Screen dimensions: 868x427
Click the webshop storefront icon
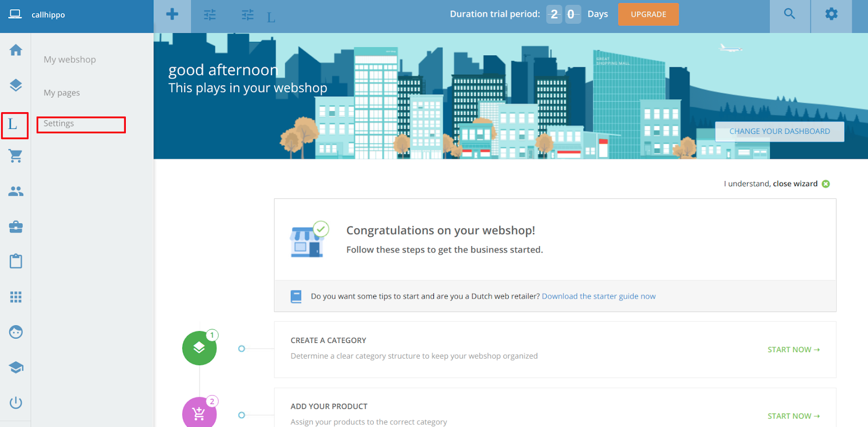tap(308, 242)
